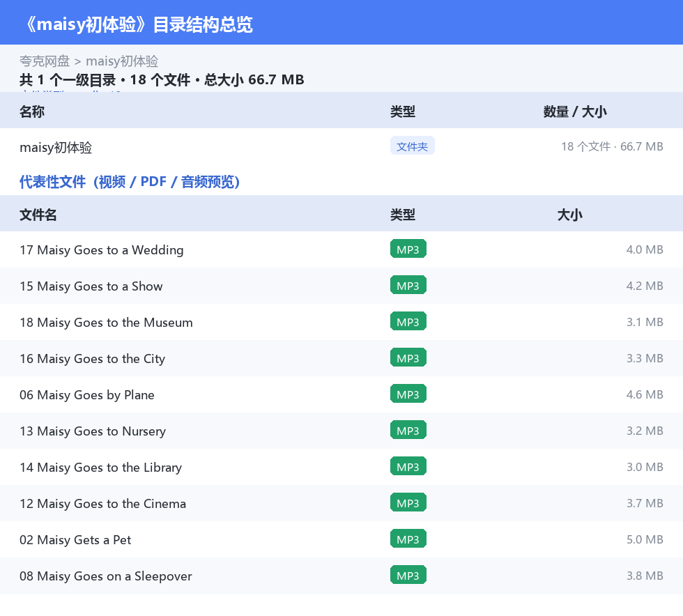Viewport: 683px width, 616px height.
Task: Select the maisy初体验 folder name
Action: point(56,147)
